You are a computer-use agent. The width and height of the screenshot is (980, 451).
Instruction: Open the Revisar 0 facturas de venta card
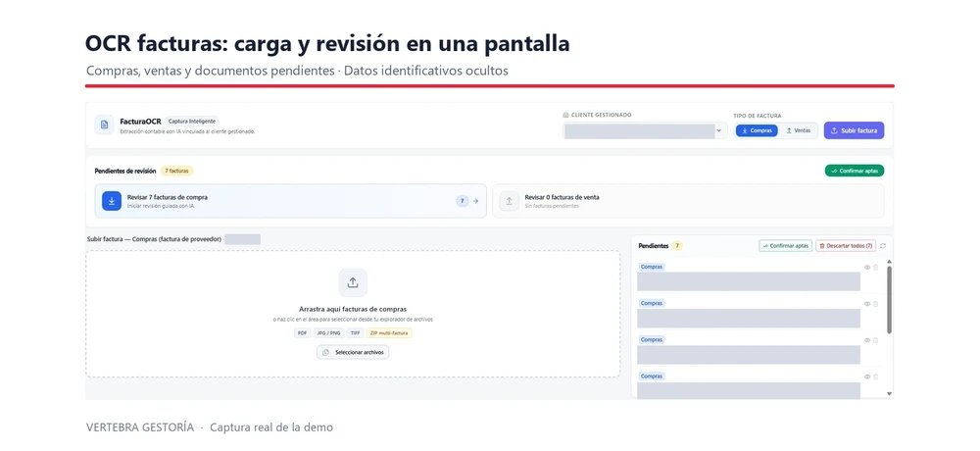(x=688, y=201)
